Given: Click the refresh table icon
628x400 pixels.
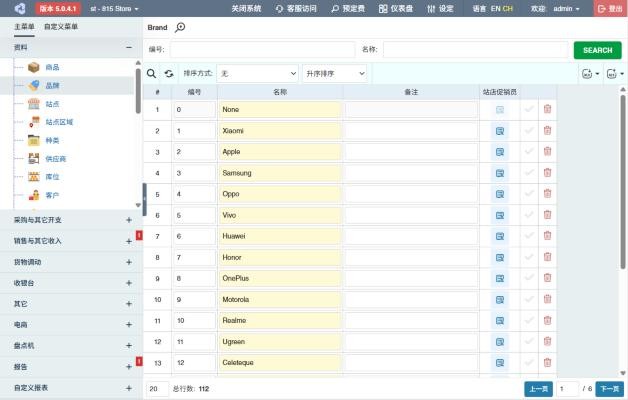Looking at the screenshot, I should (169, 74).
